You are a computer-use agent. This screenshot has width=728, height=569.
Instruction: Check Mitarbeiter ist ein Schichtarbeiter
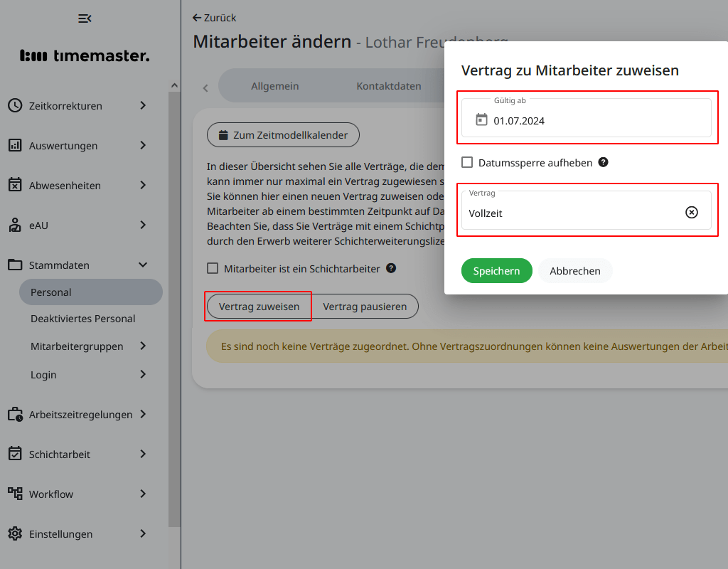211,268
